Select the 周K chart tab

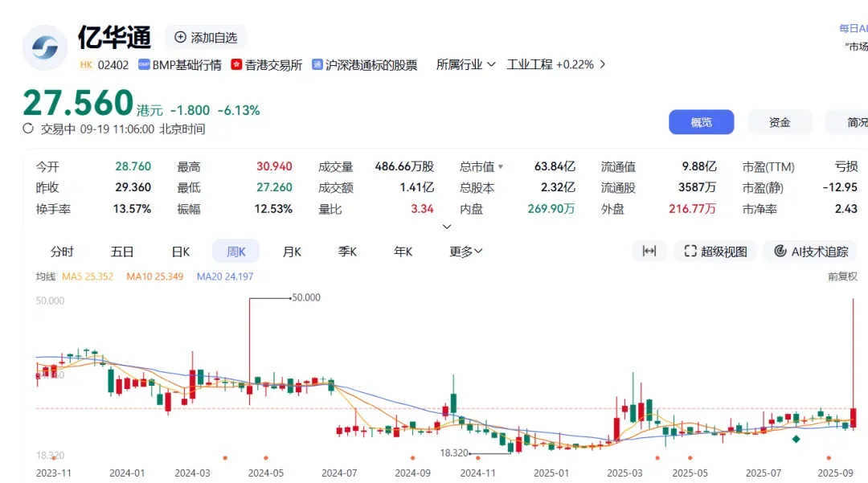click(x=235, y=252)
